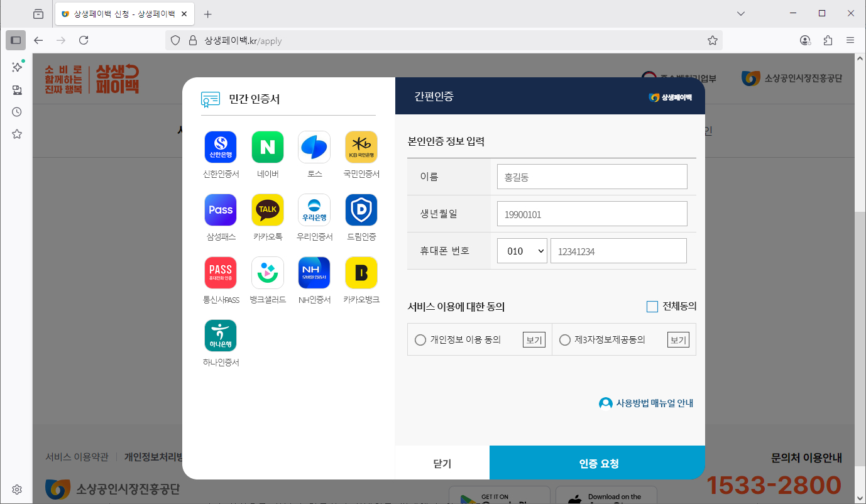
Task: Select the 카카오뱅크 certificate icon
Action: [361, 273]
